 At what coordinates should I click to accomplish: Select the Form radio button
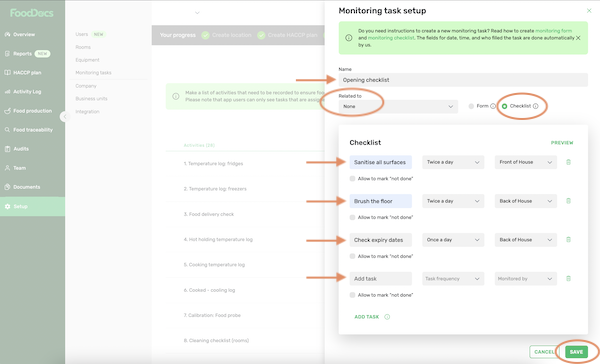(x=471, y=106)
